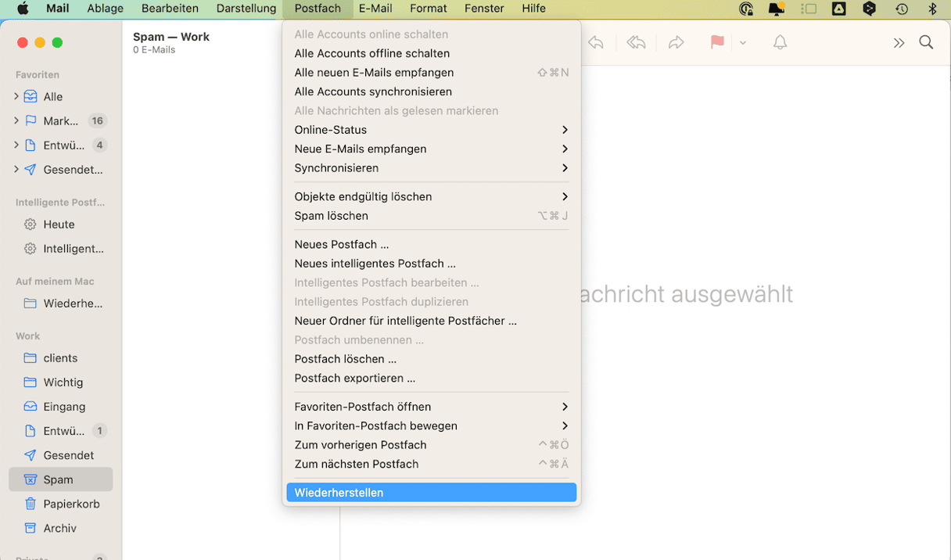
Task: Open the search magnifier in Mail toolbar
Action: [926, 43]
